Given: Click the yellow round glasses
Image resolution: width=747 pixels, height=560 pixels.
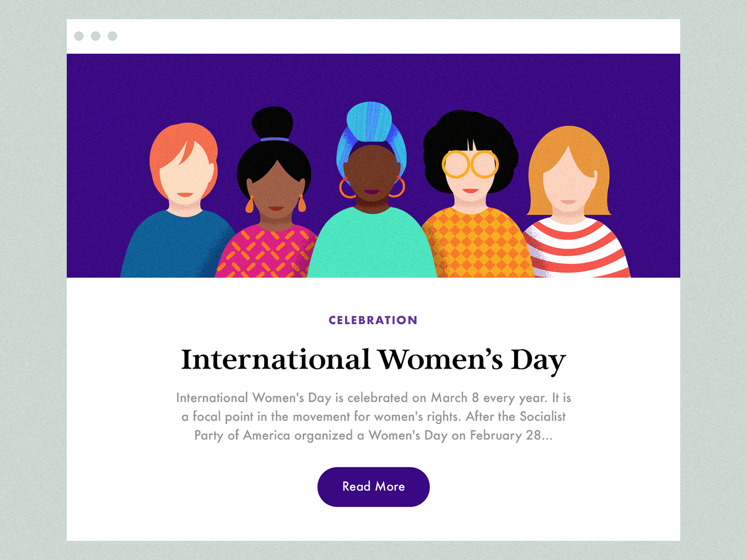Looking at the screenshot, I should pyautogui.click(x=470, y=164).
